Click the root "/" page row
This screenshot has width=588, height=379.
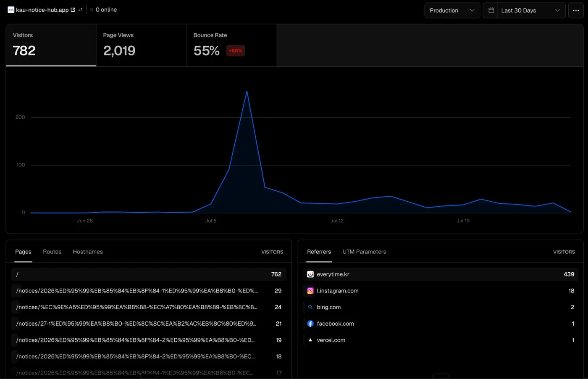coord(149,274)
